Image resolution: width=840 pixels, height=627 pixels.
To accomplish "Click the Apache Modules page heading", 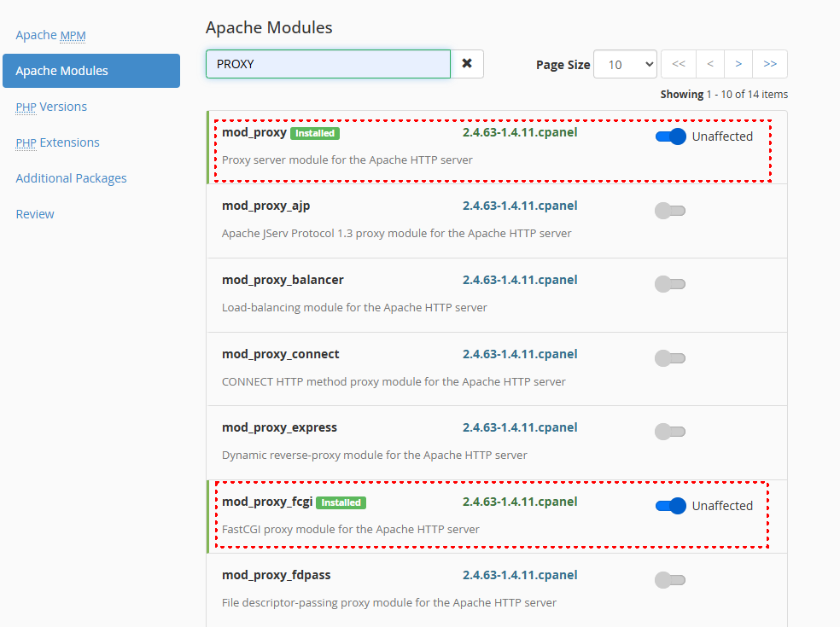I will point(269,28).
